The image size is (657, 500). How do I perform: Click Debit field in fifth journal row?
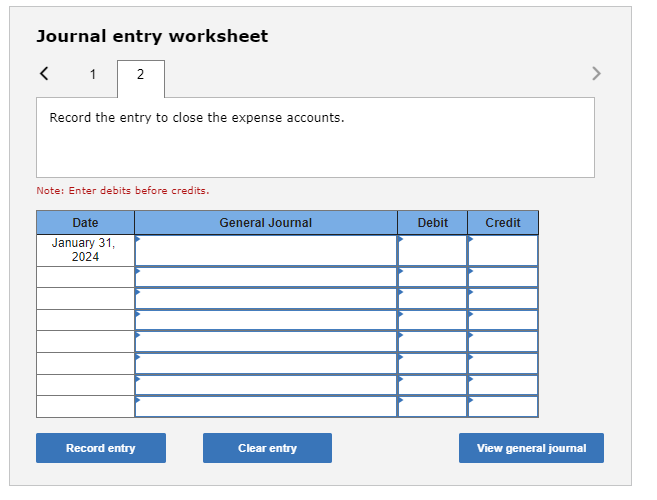click(x=432, y=342)
